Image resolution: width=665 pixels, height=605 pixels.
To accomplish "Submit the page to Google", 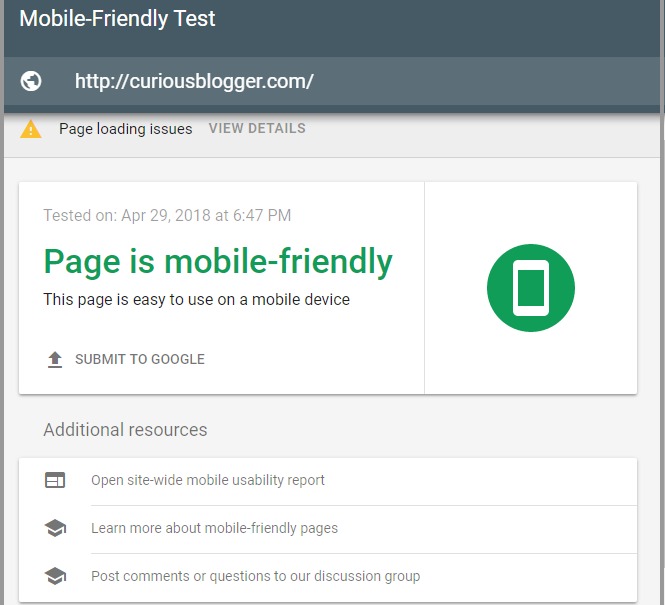I will [126, 360].
